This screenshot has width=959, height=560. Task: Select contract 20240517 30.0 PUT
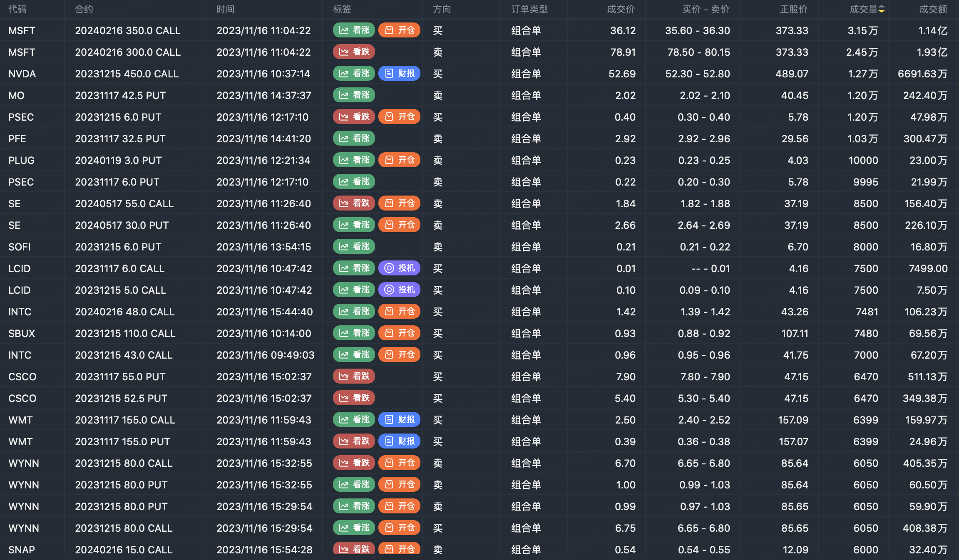(122, 225)
